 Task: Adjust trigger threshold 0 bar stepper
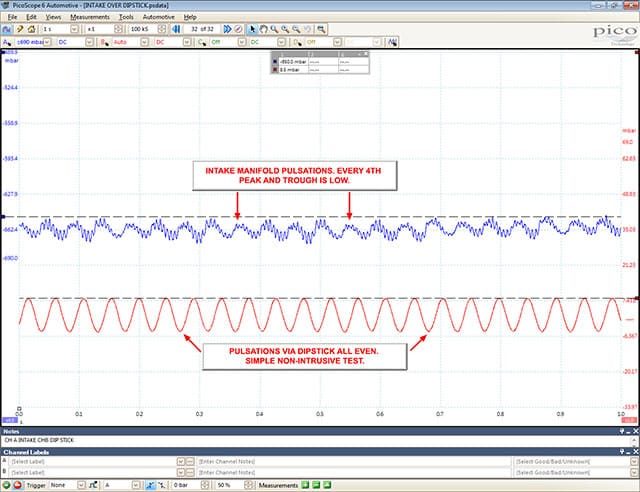pos(205,485)
